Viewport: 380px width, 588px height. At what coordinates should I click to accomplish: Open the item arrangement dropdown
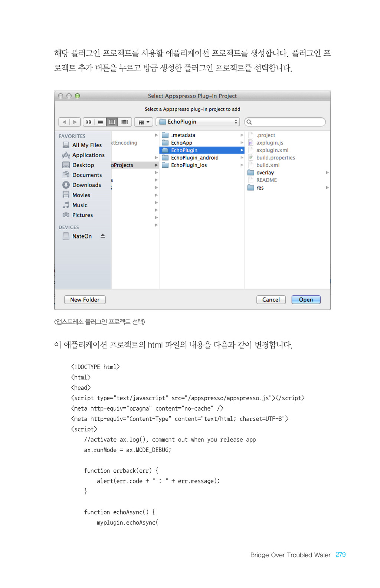144,122
